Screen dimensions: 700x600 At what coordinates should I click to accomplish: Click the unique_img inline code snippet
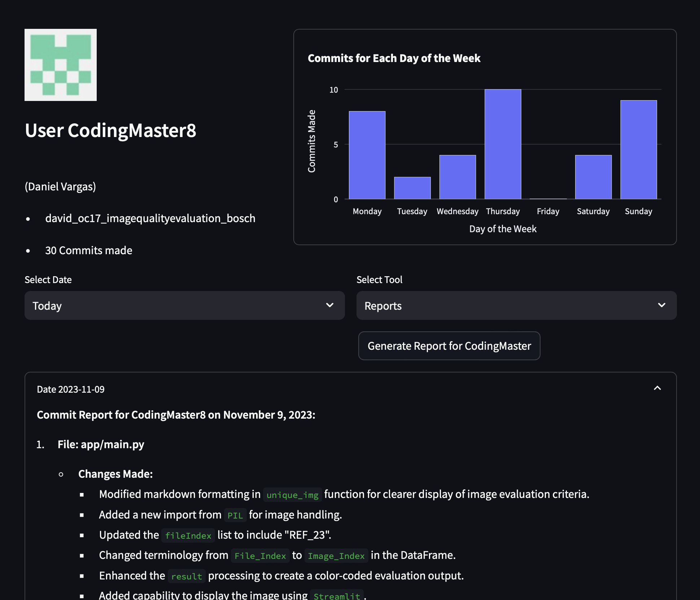click(292, 495)
